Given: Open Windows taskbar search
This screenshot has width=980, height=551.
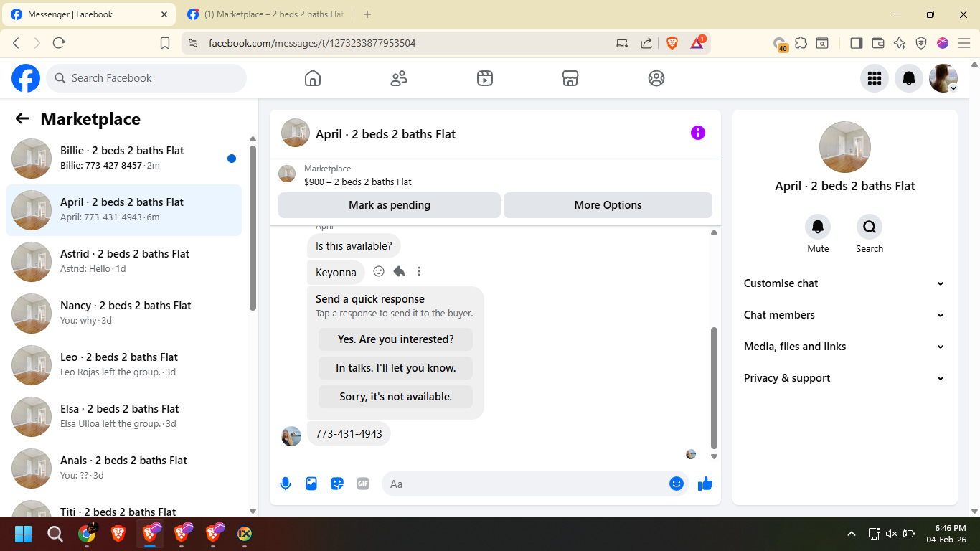Looking at the screenshot, I should [x=55, y=534].
